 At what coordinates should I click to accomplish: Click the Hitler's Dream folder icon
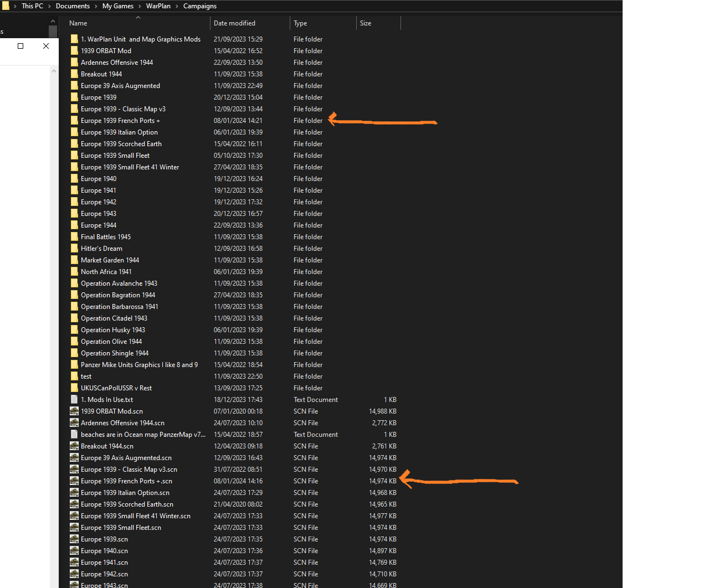click(74, 248)
